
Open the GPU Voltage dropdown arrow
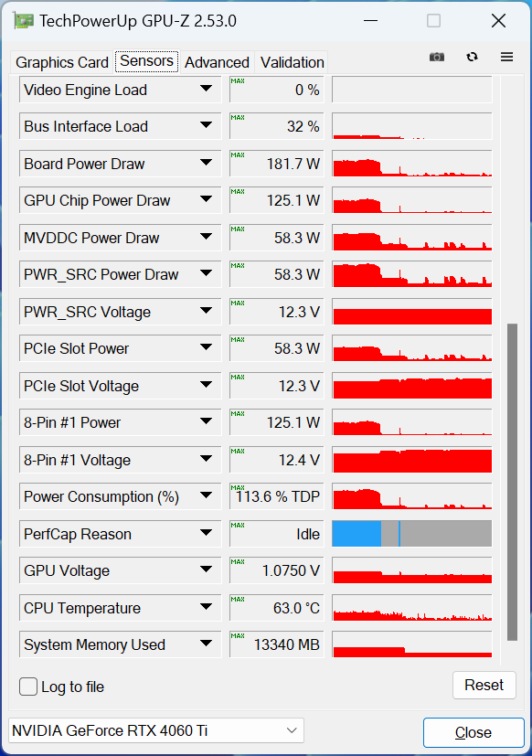(206, 570)
